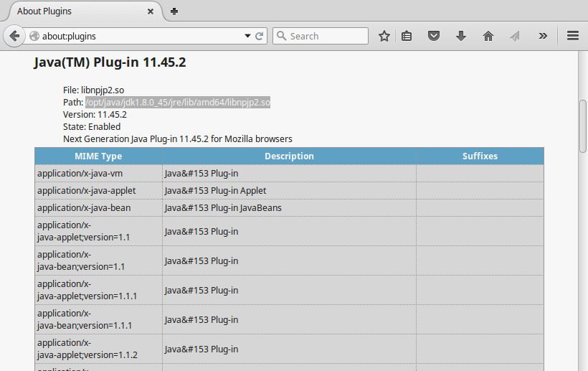The image size is (588, 371).
Task: Click cell 'application/x-java-applet'
Action: pyautogui.click(x=98, y=191)
